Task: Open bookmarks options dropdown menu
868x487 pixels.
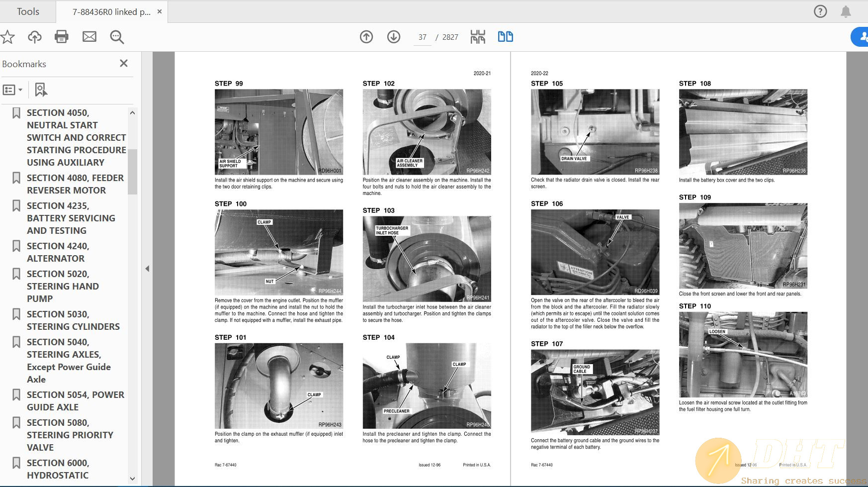Action: 13,90
